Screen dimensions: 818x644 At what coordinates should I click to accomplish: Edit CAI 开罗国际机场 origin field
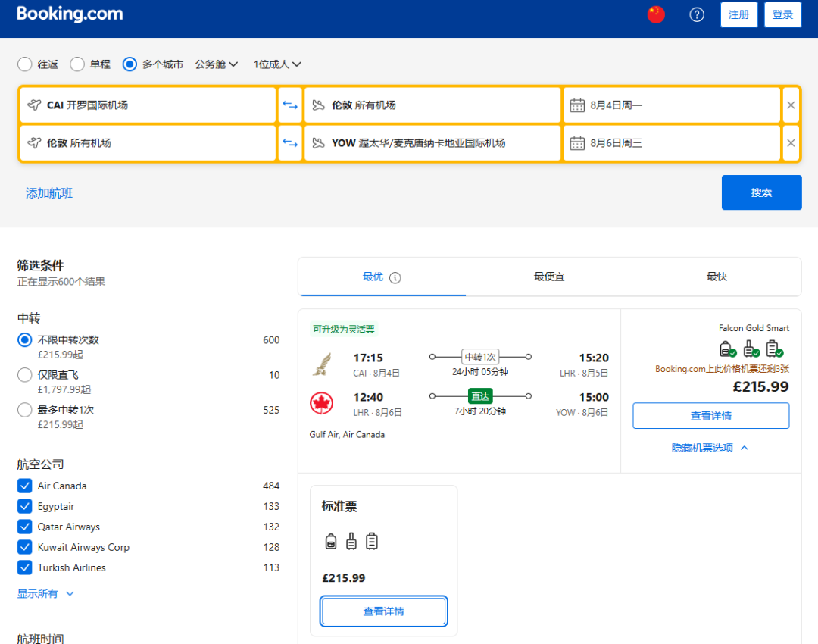[x=148, y=105]
